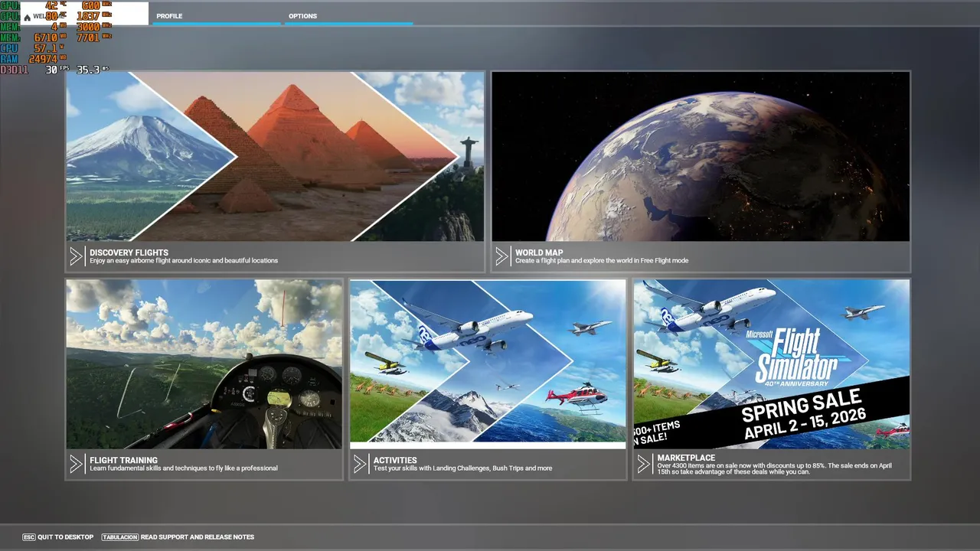Open the Activities aircraft collage image
The width and height of the screenshot is (980, 551).
[x=488, y=364]
